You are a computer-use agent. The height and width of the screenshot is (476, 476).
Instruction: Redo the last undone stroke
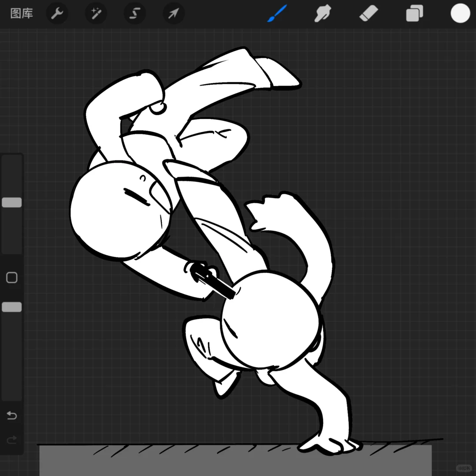[12, 439]
